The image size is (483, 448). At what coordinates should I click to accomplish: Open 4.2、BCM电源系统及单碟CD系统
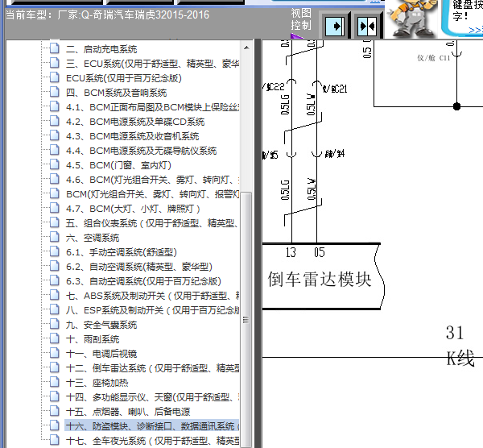point(135,122)
